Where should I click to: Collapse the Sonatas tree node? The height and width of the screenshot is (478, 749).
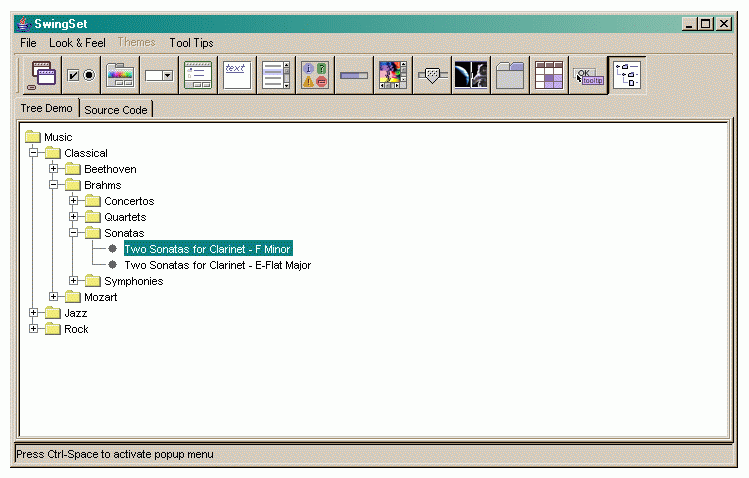pos(74,233)
